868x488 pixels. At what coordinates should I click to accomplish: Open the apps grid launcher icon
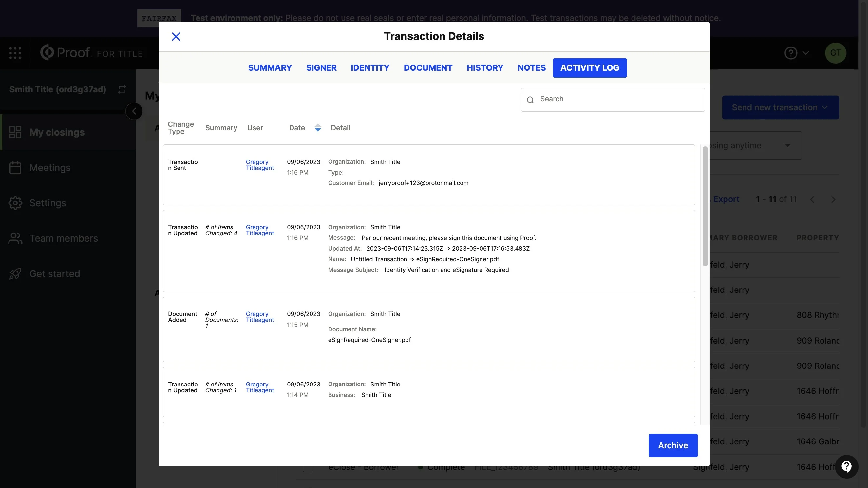[x=15, y=53]
